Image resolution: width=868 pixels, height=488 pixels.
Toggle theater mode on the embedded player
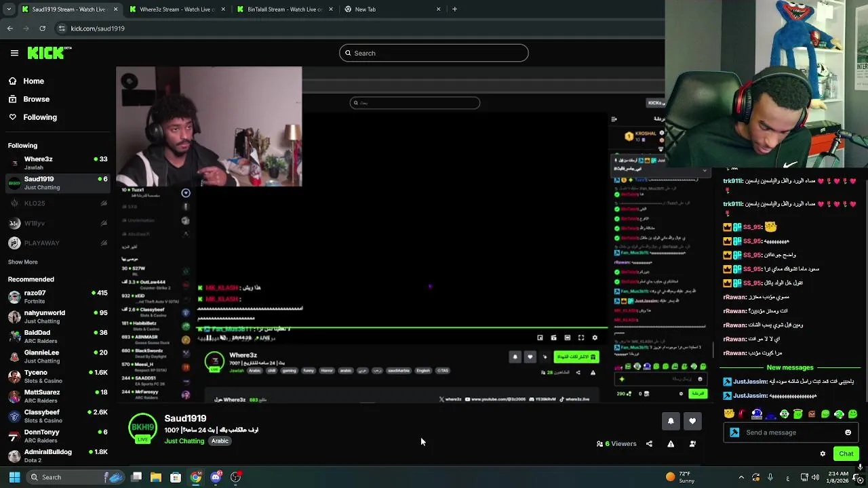[568, 338]
